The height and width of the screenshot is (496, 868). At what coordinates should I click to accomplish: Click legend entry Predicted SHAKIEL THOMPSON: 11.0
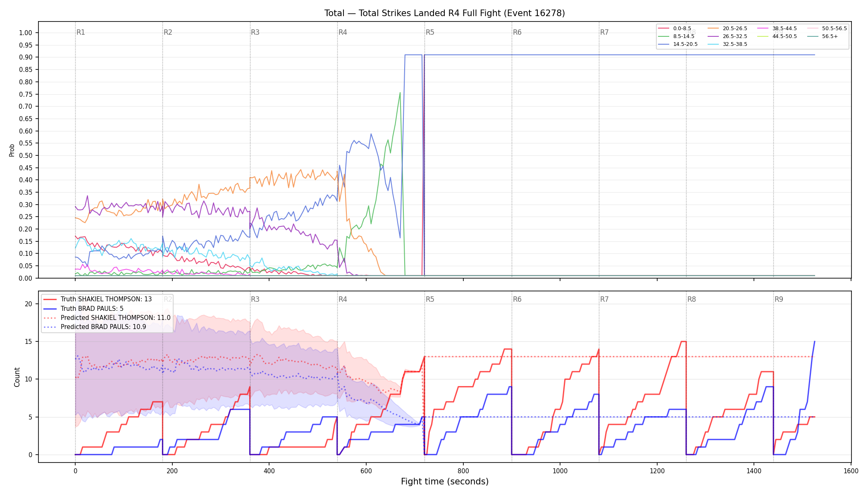point(107,318)
